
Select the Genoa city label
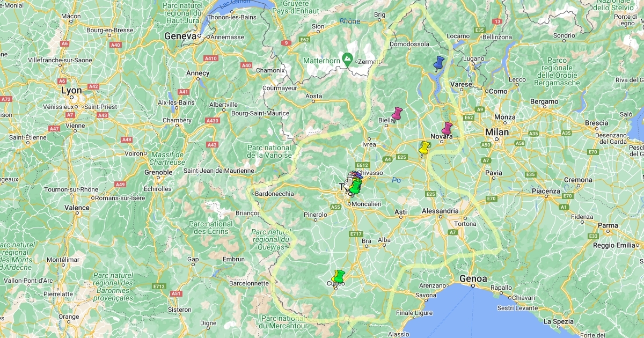473,278
